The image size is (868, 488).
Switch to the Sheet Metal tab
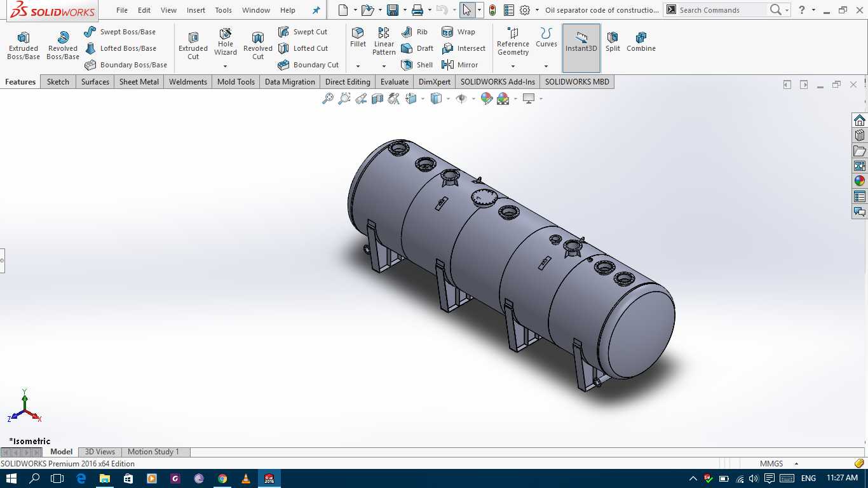point(139,82)
